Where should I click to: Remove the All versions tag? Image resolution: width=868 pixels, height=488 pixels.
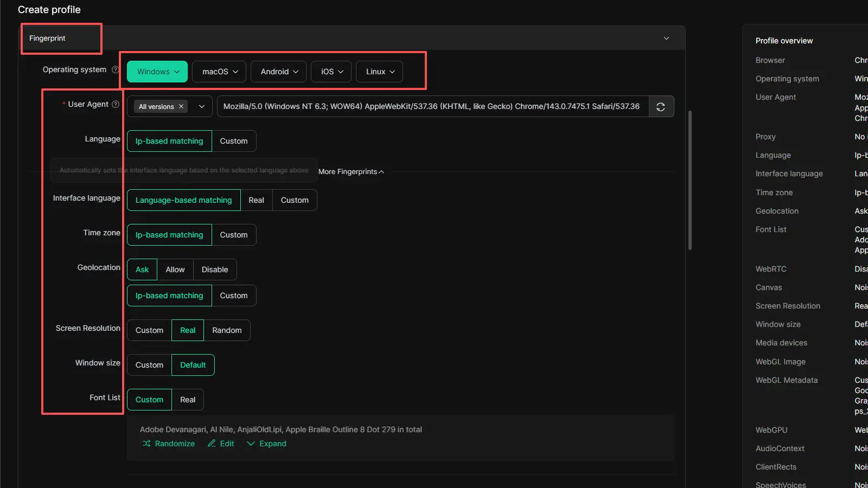pos(181,107)
